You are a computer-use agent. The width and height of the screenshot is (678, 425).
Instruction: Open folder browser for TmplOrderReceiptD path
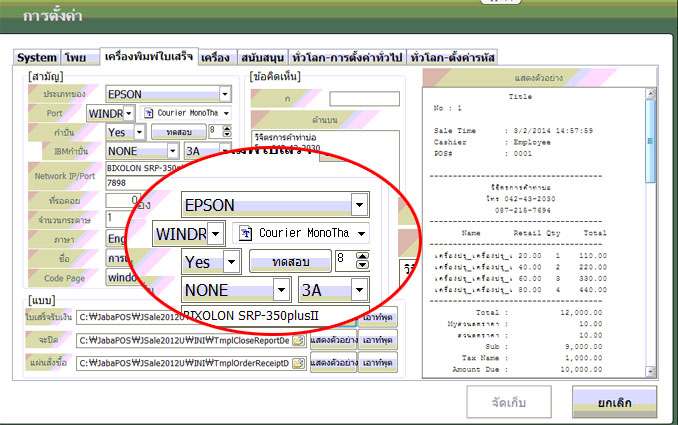click(298, 363)
